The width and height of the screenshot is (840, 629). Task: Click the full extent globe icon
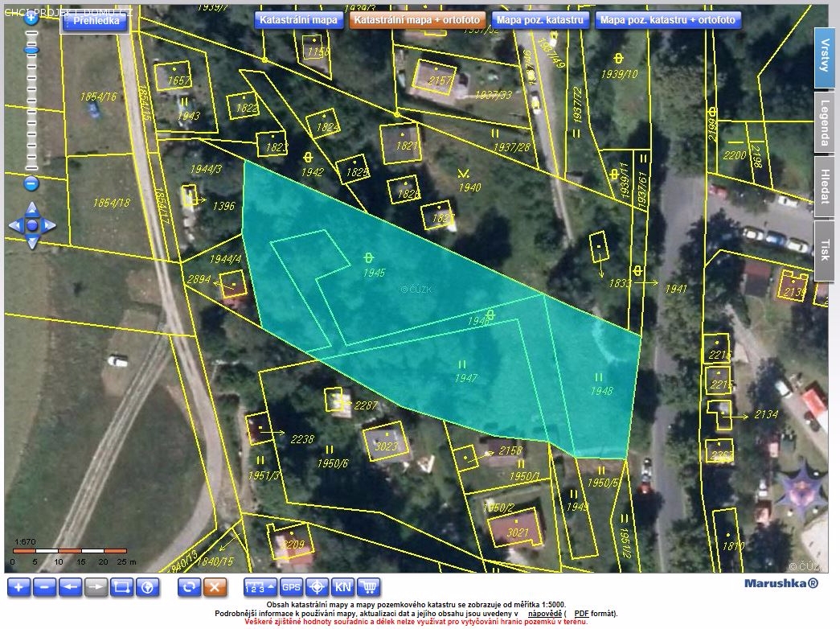point(147,586)
